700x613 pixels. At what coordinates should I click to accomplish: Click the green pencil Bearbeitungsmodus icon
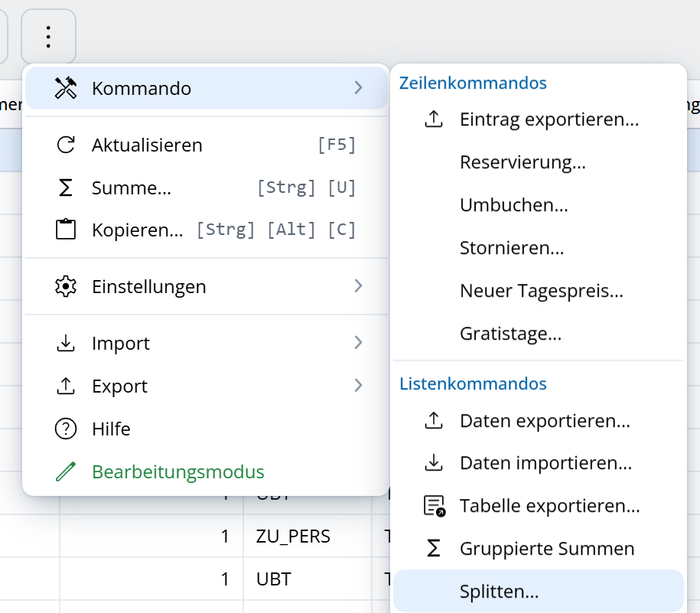[67, 471]
